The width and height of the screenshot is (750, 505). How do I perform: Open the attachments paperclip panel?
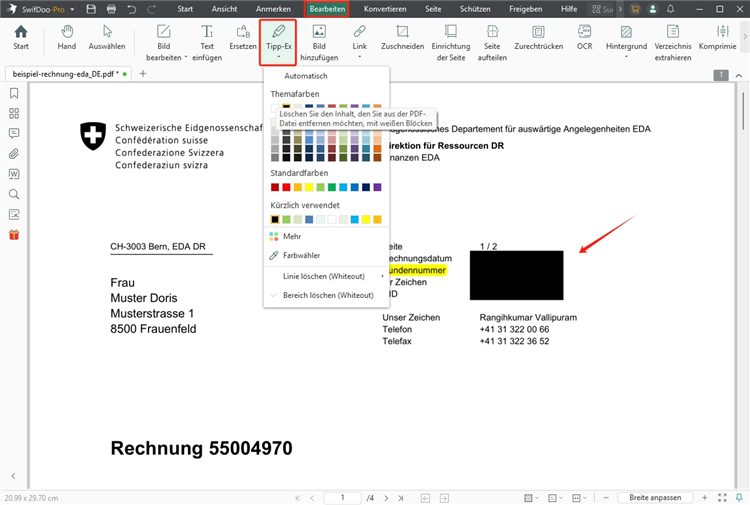click(14, 154)
